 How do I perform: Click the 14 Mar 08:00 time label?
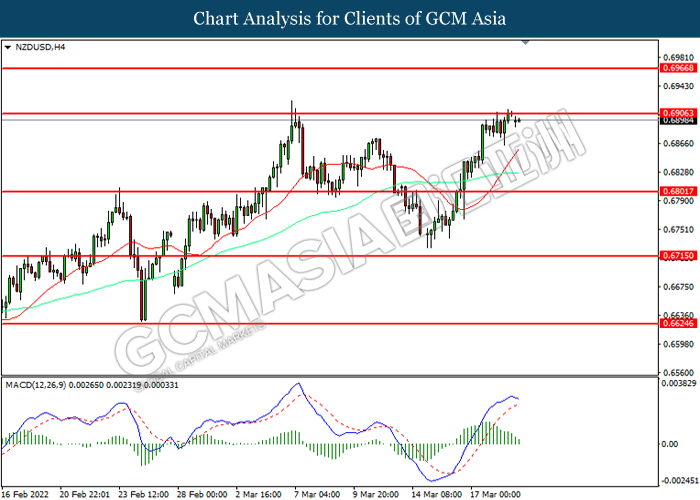(436, 494)
